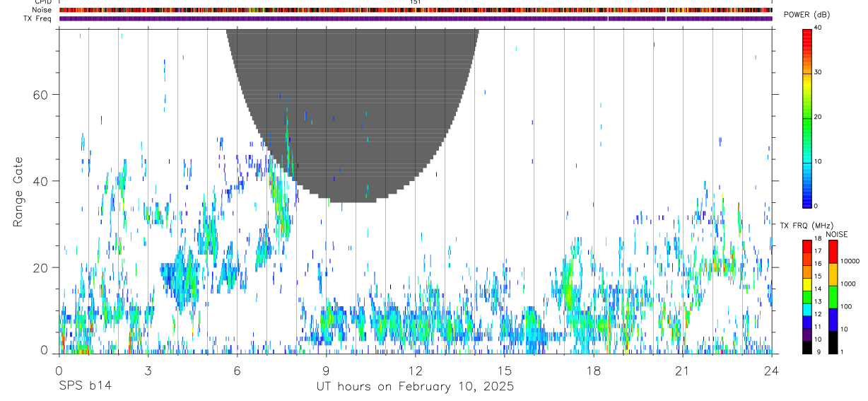Select the 24 tick on the UT hours axis
Screen dimensions: 868x401
pos(772,371)
